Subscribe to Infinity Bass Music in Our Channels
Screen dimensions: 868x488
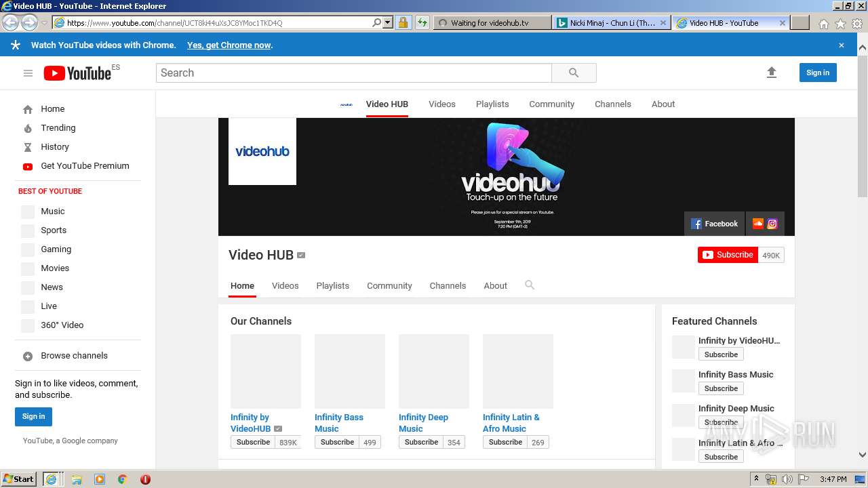tap(337, 442)
